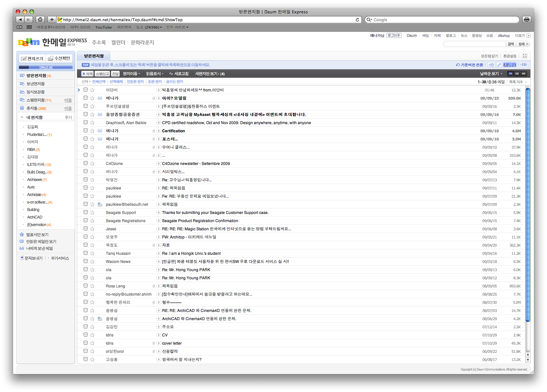Star the mail from 동양종합금융증권
The width and height of the screenshot is (547, 392).
[92, 114]
